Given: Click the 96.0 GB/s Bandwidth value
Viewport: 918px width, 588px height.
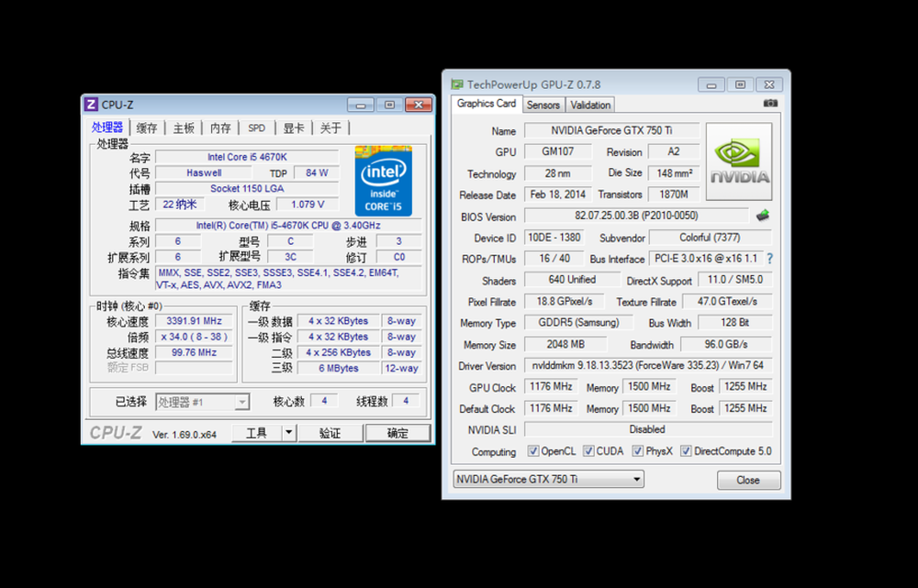Looking at the screenshot, I should pos(726,344).
